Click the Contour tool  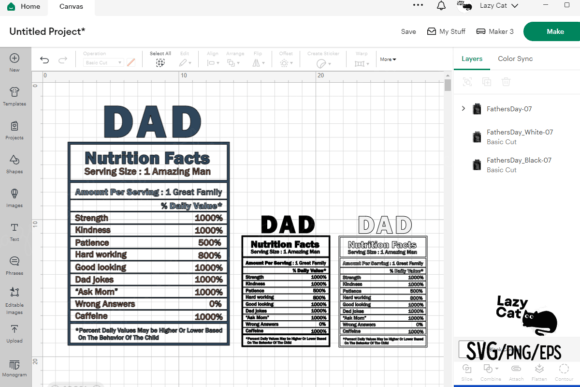pos(564,372)
